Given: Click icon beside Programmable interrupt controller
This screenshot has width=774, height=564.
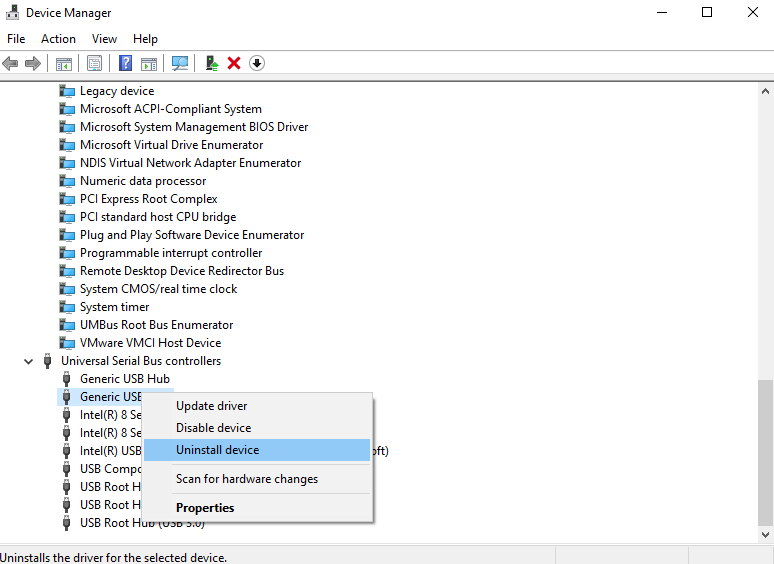Looking at the screenshot, I should (67, 253).
